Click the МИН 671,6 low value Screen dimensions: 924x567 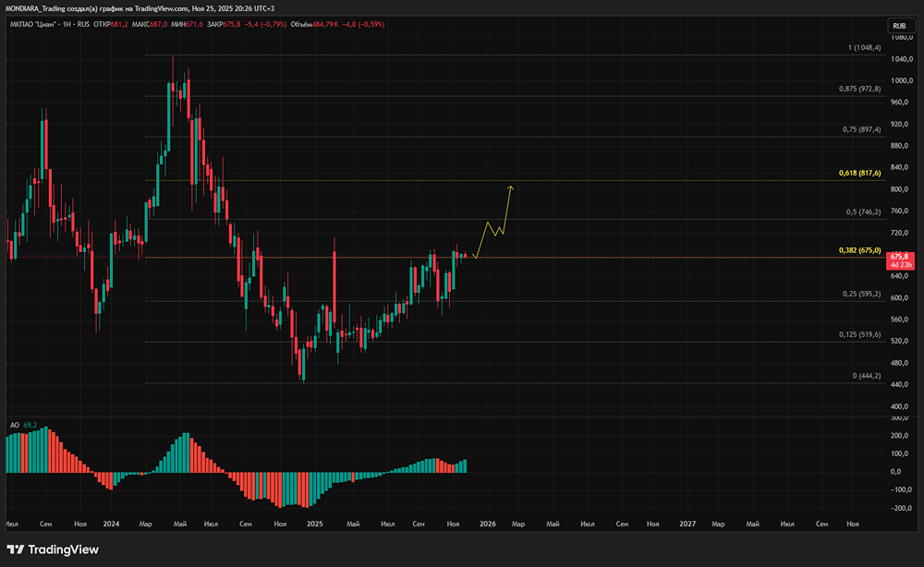[188, 25]
